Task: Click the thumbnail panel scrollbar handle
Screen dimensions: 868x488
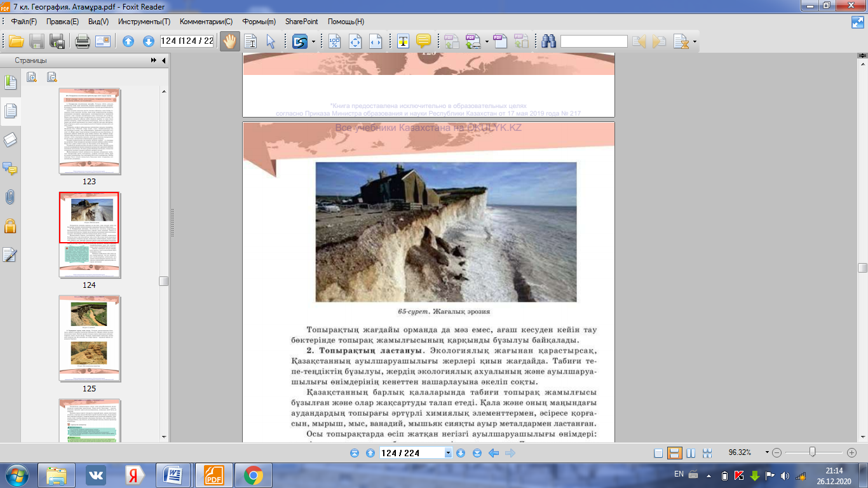Action: click(x=163, y=281)
